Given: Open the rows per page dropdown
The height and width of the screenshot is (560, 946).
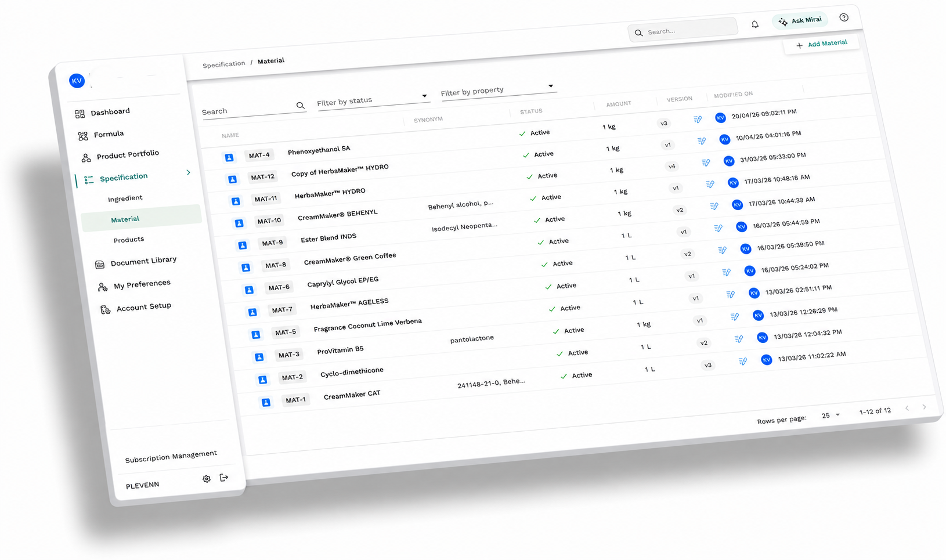Looking at the screenshot, I should click(831, 416).
